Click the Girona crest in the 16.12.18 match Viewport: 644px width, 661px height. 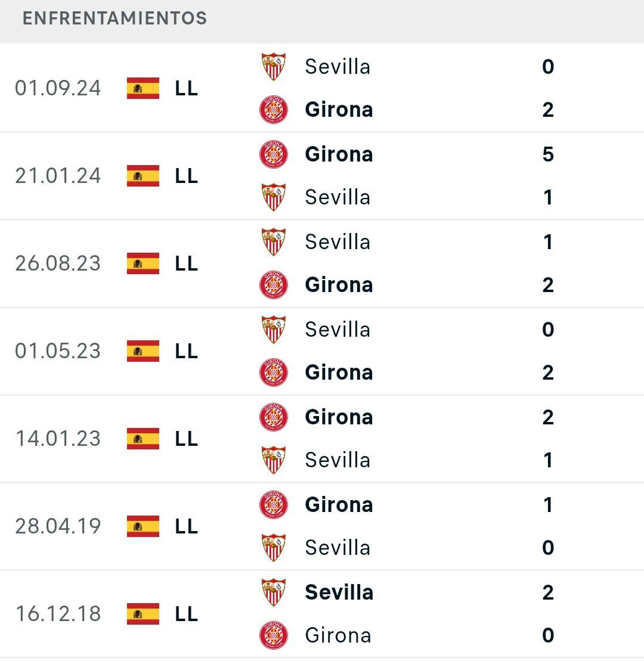tap(273, 635)
